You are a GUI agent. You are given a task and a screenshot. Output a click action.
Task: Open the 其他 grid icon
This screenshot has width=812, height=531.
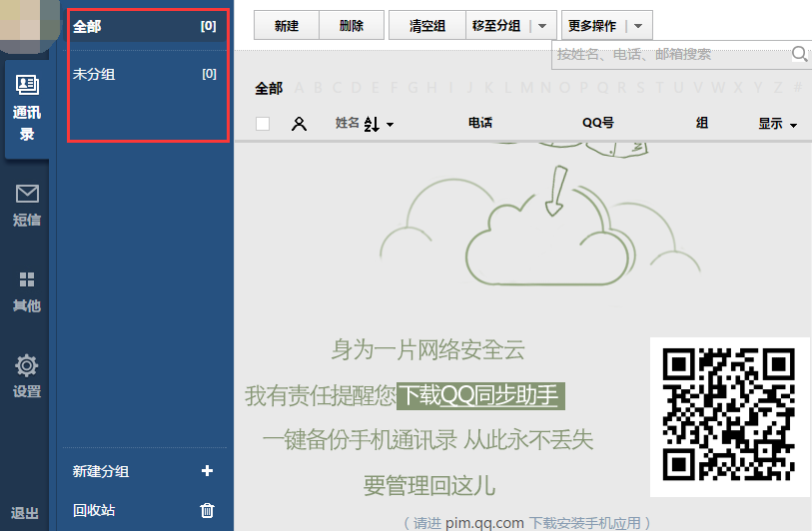[27, 280]
